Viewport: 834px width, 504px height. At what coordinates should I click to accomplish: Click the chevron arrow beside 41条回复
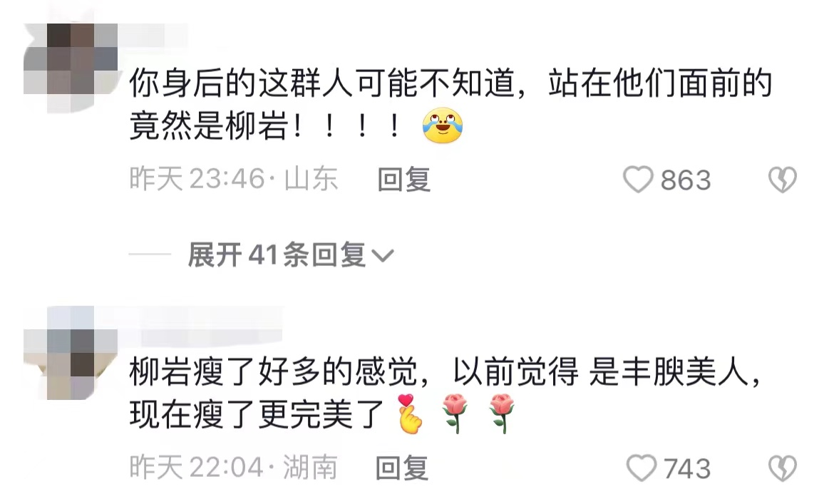(x=382, y=256)
